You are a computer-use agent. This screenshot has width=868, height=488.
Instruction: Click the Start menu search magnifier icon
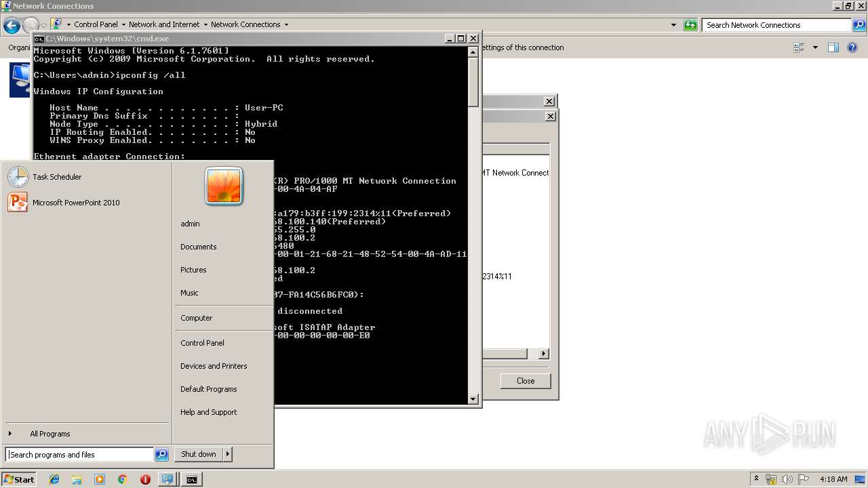161,455
